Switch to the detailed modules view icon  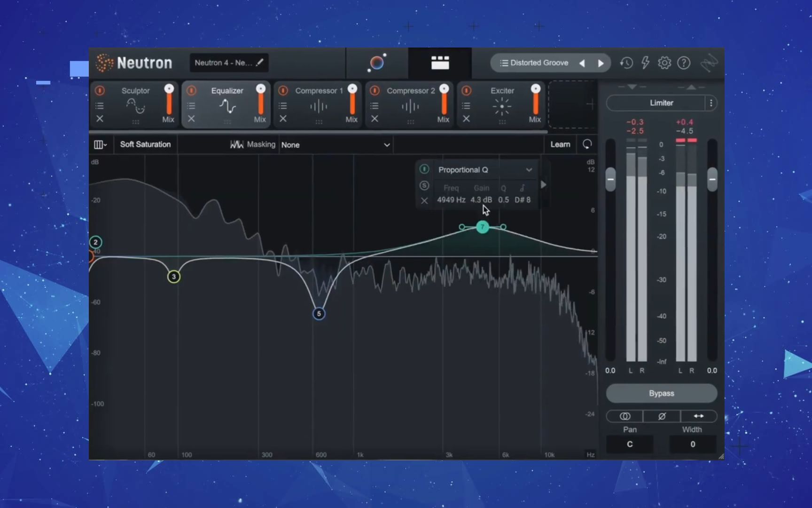click(440, 63)
